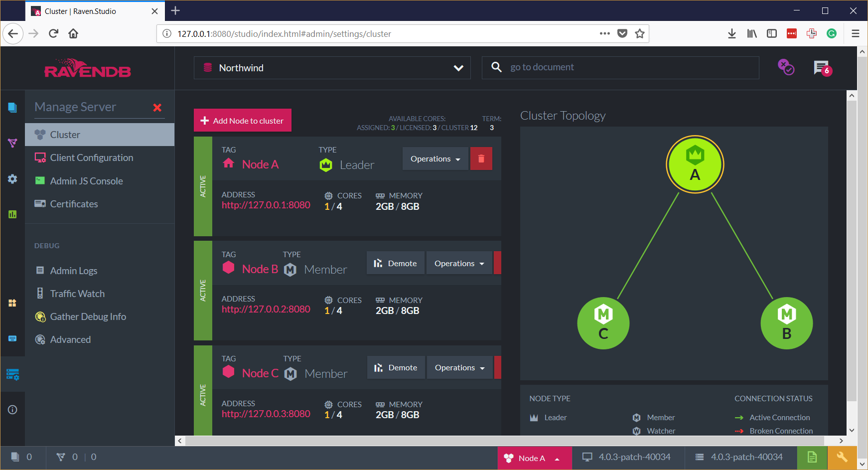Select leader node A in topology graph

[x=695, y=165]
